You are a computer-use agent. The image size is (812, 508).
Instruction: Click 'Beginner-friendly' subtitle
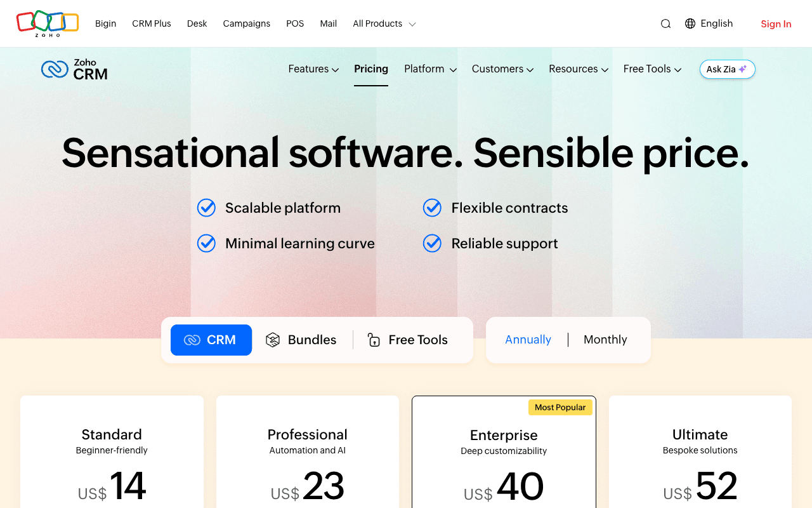(112, 450)
